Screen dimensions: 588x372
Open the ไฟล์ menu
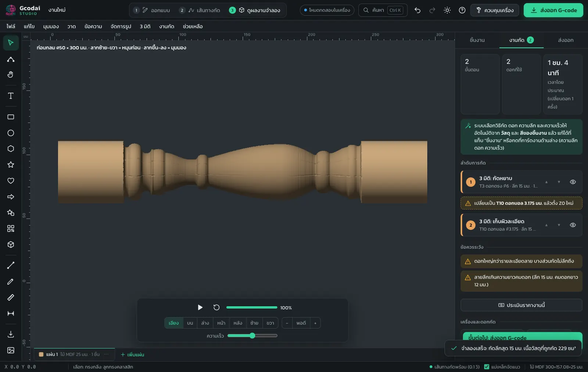click(11, 26)
